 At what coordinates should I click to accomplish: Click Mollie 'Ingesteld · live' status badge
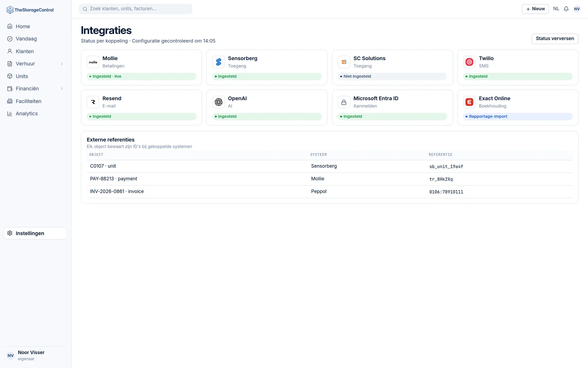141,77
